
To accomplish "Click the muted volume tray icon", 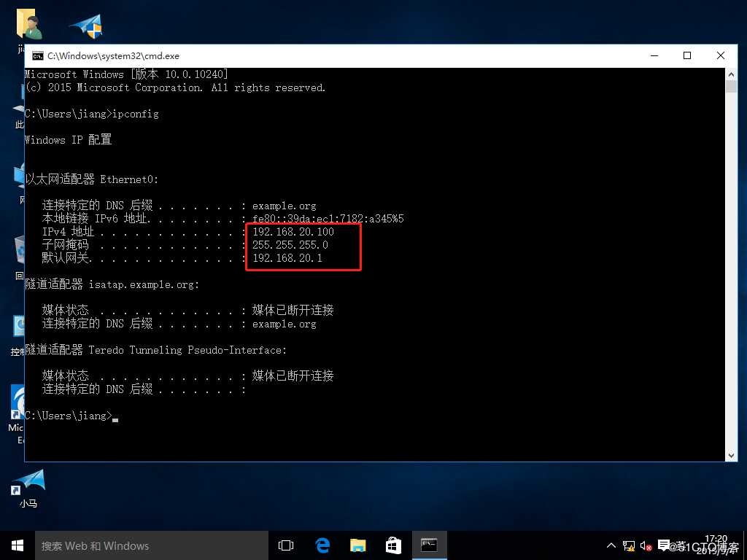I will [x=646, y=546].
